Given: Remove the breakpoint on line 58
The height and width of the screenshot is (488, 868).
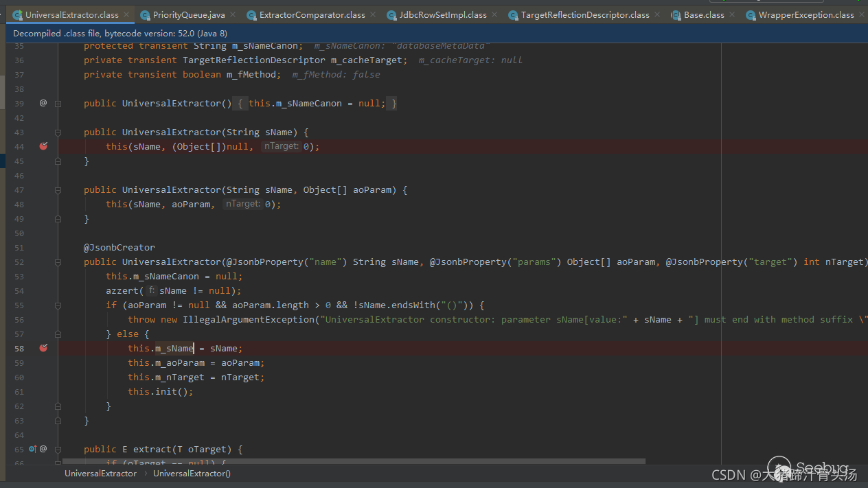Looking at the screenshot, I should (x=43, y=348).
